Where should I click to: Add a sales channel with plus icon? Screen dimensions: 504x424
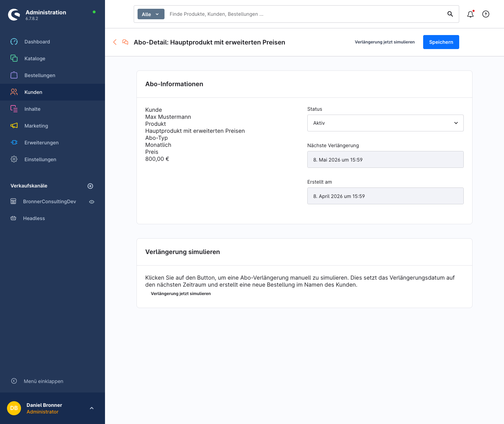90,186
